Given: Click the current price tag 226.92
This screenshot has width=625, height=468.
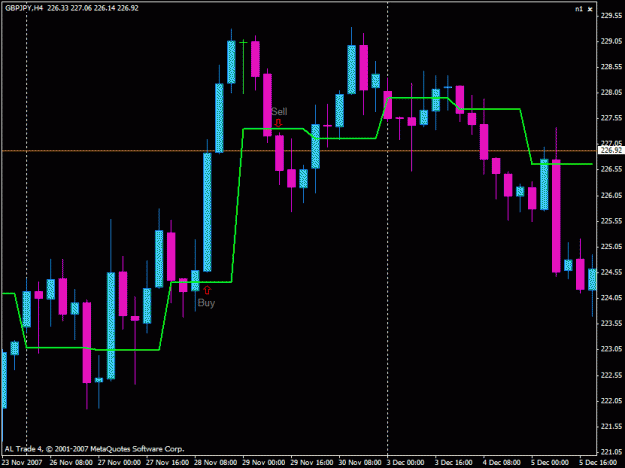Looking at the screenshot, I should [611, 150].
